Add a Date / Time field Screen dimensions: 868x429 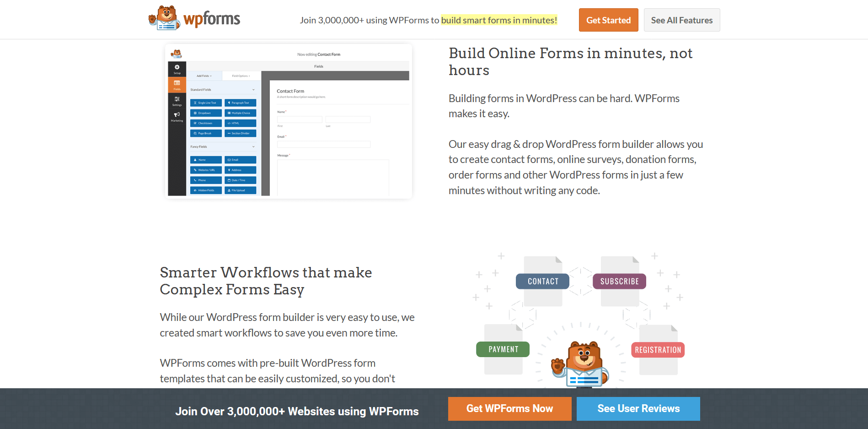click(240, 180)
